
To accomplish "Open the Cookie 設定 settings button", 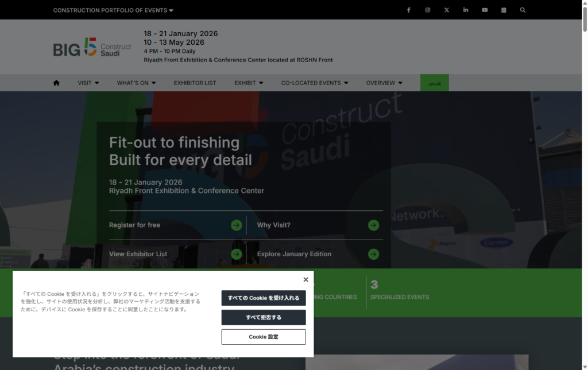I will coord(264,337).
